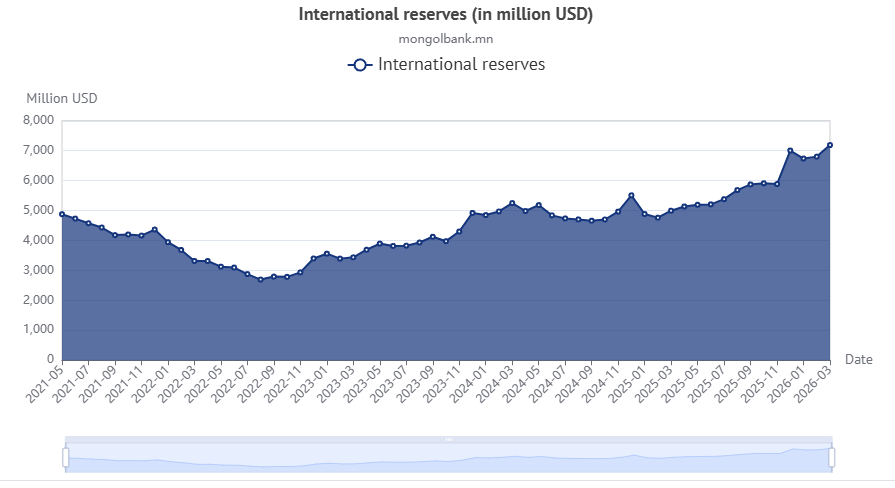Click the 2021-12 local peak data point
Screen dimensions: 895x488
(154, 230)
